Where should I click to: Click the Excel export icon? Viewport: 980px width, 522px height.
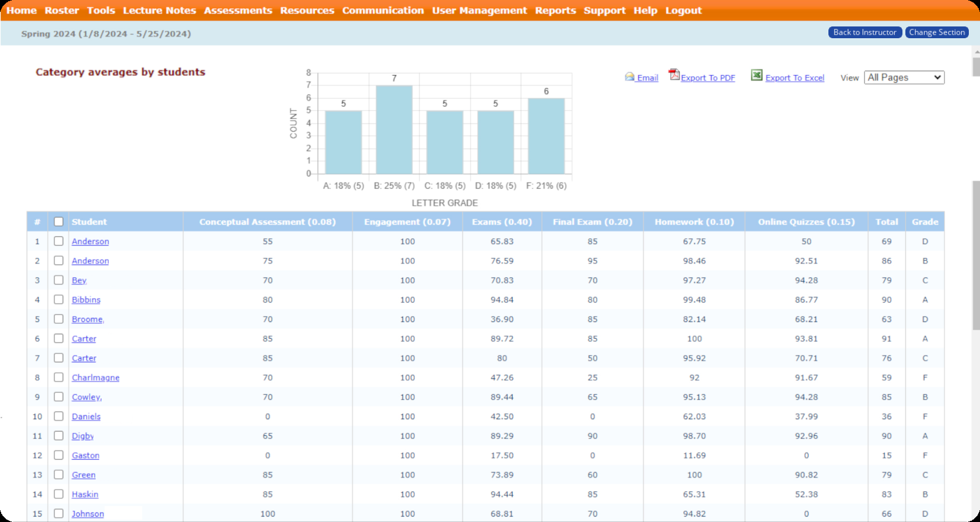tap(757, 75)
